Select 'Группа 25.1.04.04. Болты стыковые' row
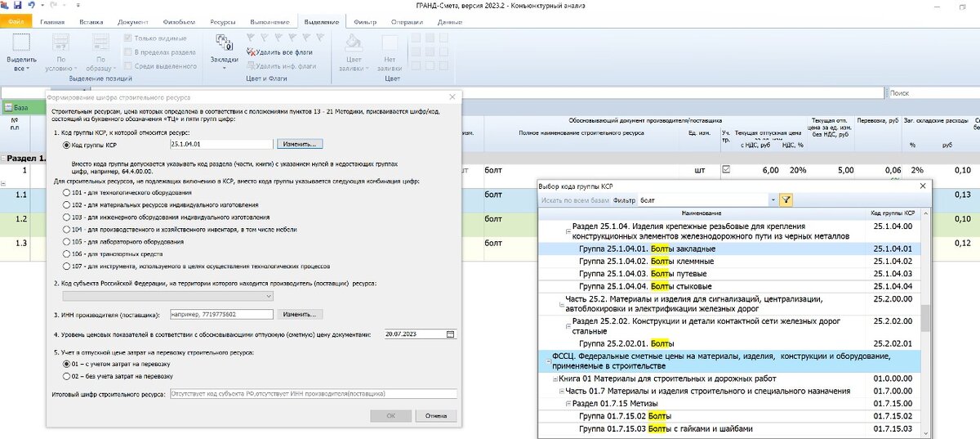 point(730,286)
